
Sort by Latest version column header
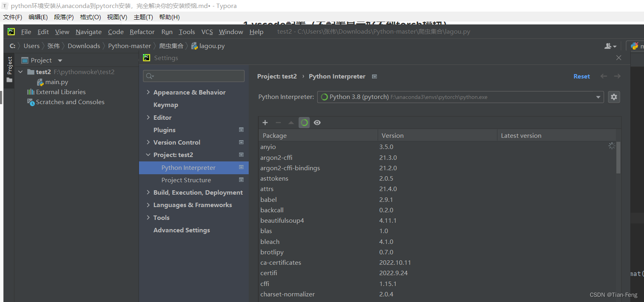pos(556,135)
